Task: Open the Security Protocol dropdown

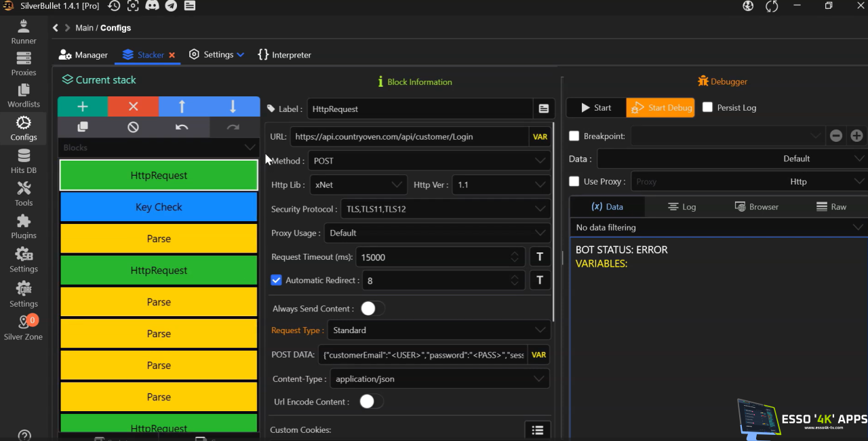Action: coord(446,209)
